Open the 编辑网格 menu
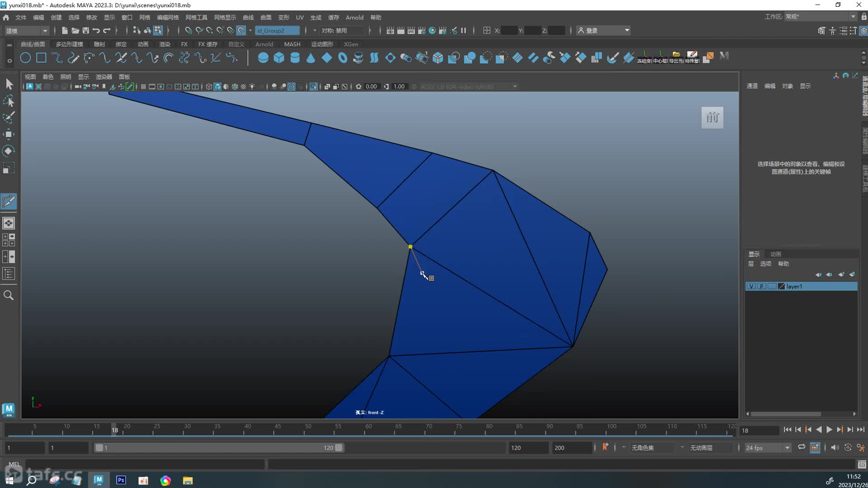This screenshot has width=868, height=488. tap(168, 17)
